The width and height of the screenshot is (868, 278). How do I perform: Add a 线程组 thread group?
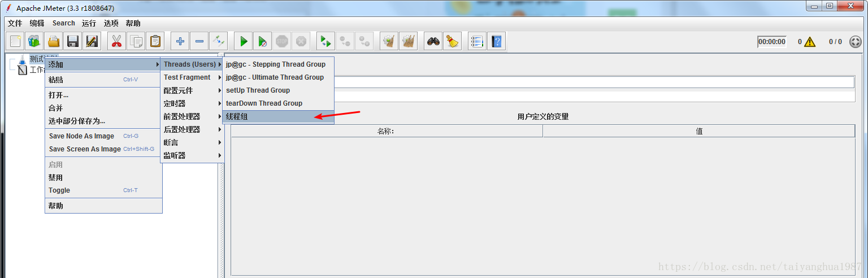[279, 116]
